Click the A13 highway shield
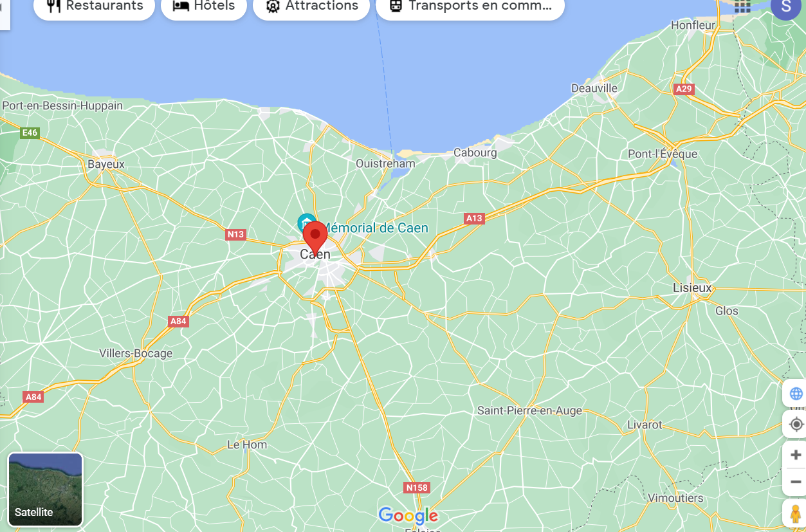The image size is (806, 532). [x=474, y=219]
